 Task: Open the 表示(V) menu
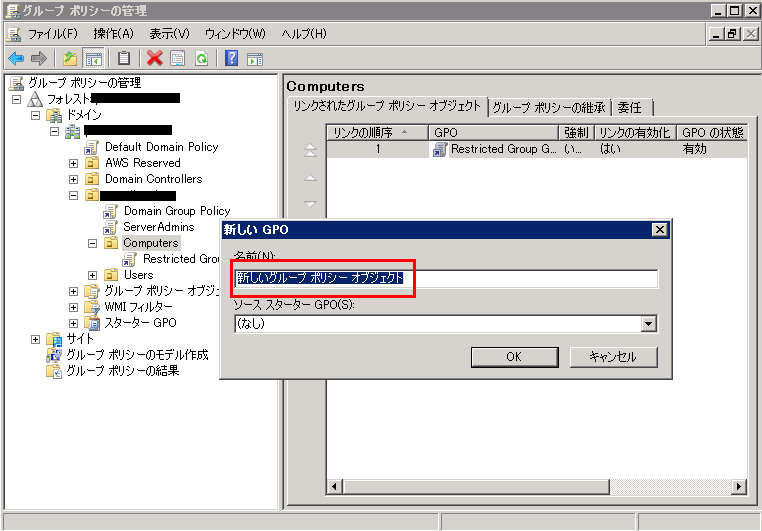point(169,34)
